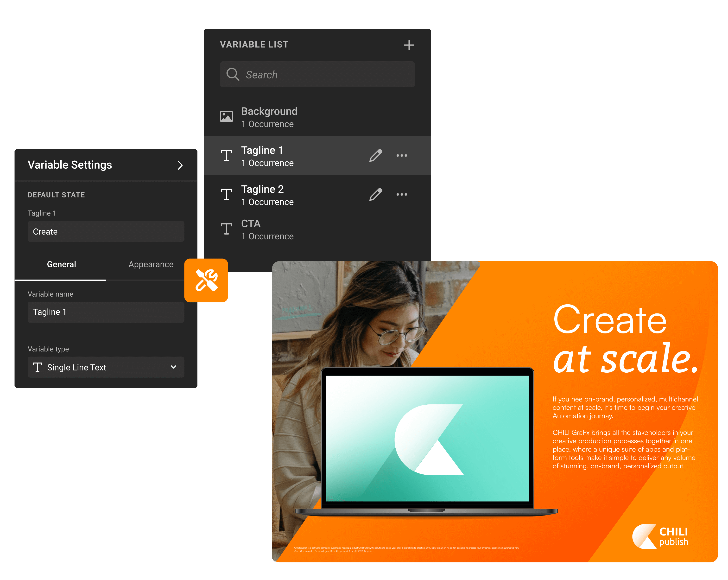Click the 'at scale.' headline text

pos(625,358)
